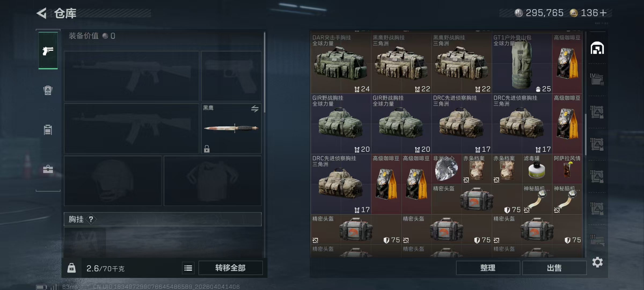
Task: Click the lock icon under 黑鹰 knife
Action: 207,148
